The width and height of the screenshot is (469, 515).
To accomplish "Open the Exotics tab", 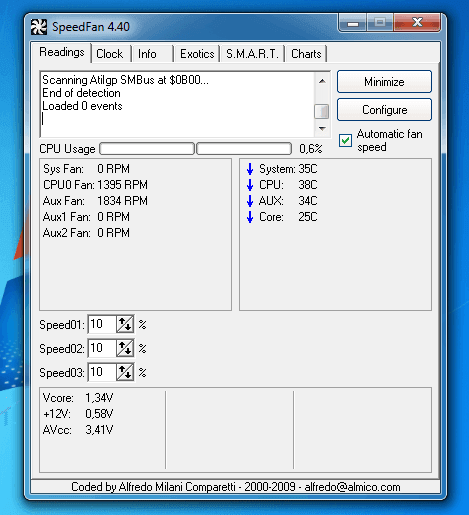I will point(197,54).
